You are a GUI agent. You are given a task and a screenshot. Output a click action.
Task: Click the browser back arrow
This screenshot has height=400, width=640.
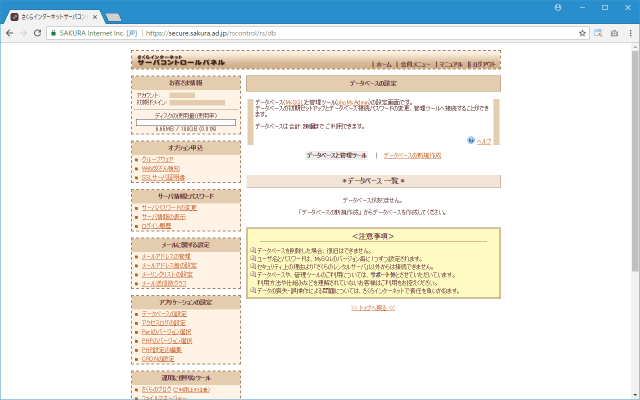coord(9,33)
